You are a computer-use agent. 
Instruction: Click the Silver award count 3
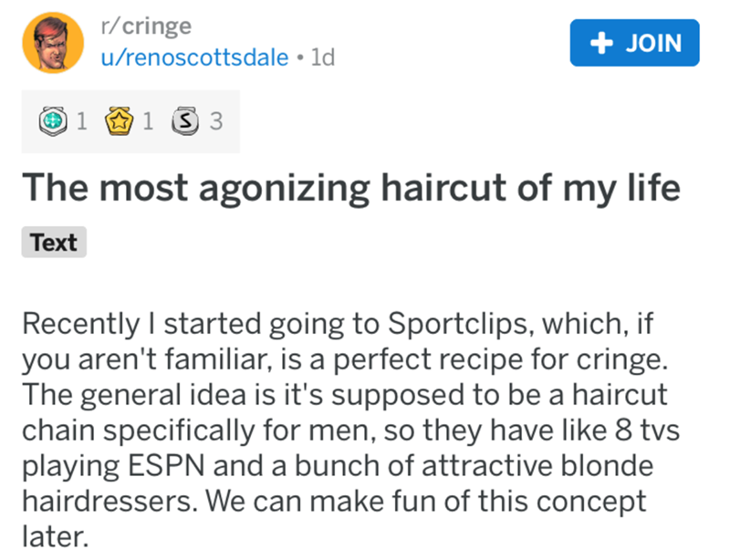214,121
